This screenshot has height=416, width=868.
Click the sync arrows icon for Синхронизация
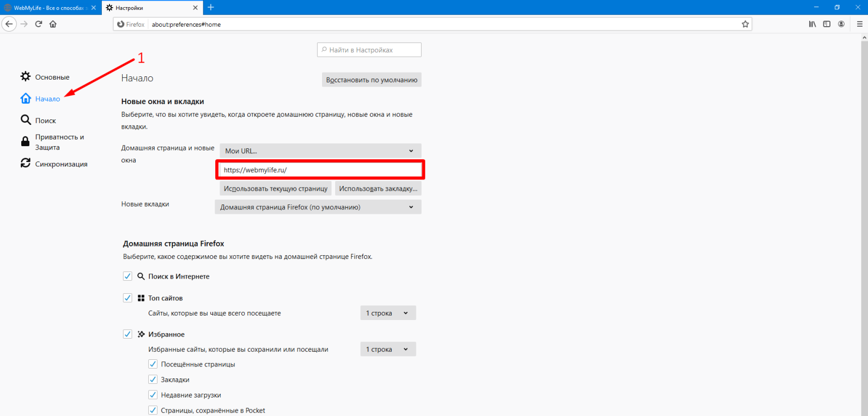26,163
